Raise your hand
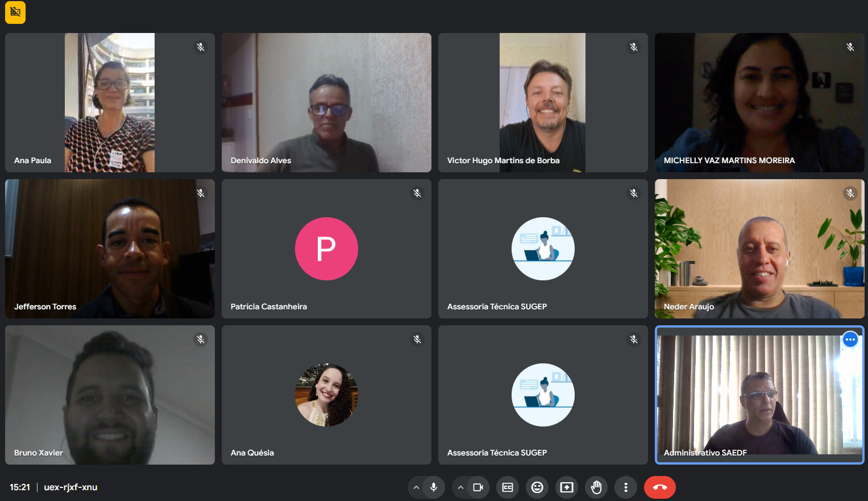This screenshot has height=501, width=868. click(596, 487)
